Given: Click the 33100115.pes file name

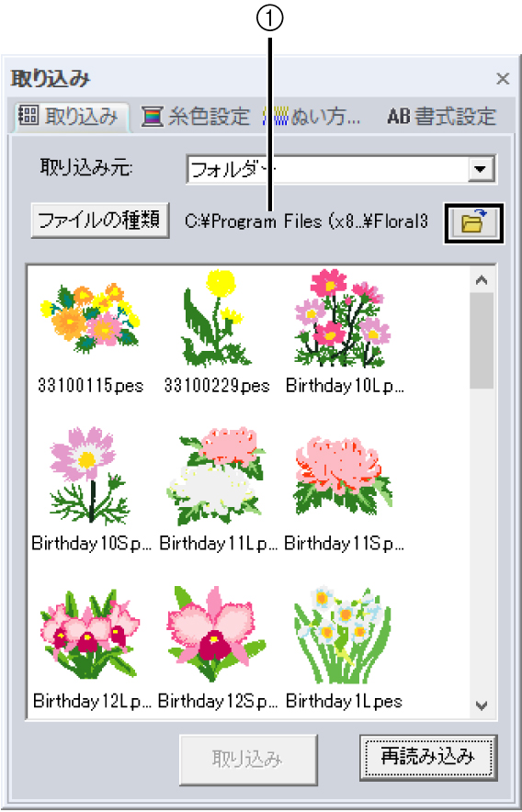Looking at the screenshot, I should 90,386.
